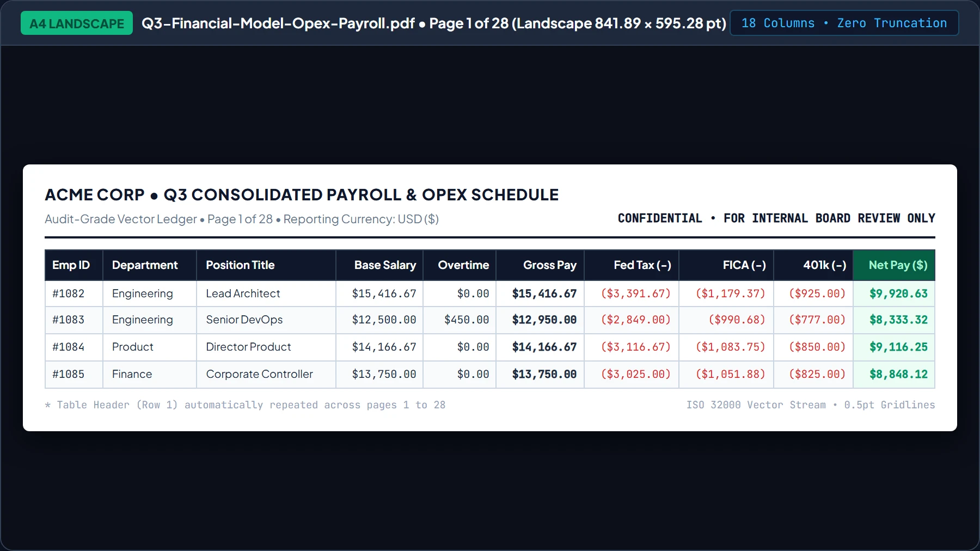Select the $450.00 overtime value
Screen dimensions: 980x551
pyautogui.click(x=460, y=320)
